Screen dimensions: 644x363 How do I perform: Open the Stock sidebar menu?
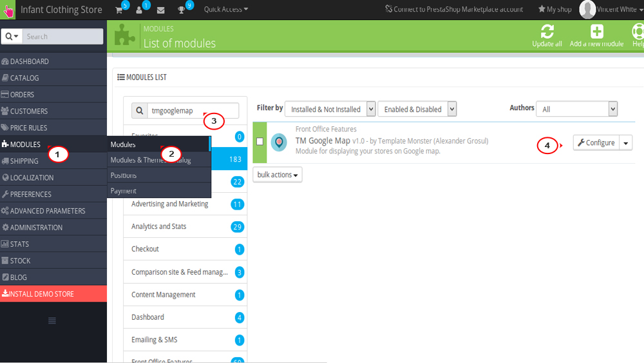(x=53, y=260)
